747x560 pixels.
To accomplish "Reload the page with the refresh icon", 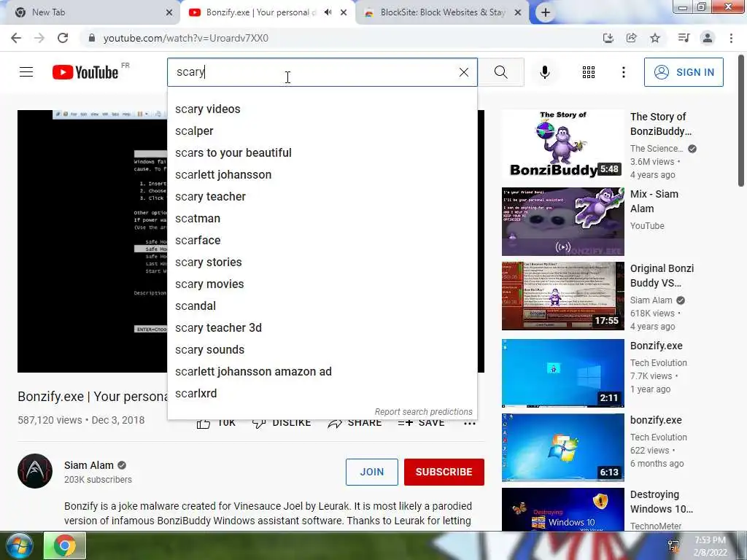I will tap(63, 38).
